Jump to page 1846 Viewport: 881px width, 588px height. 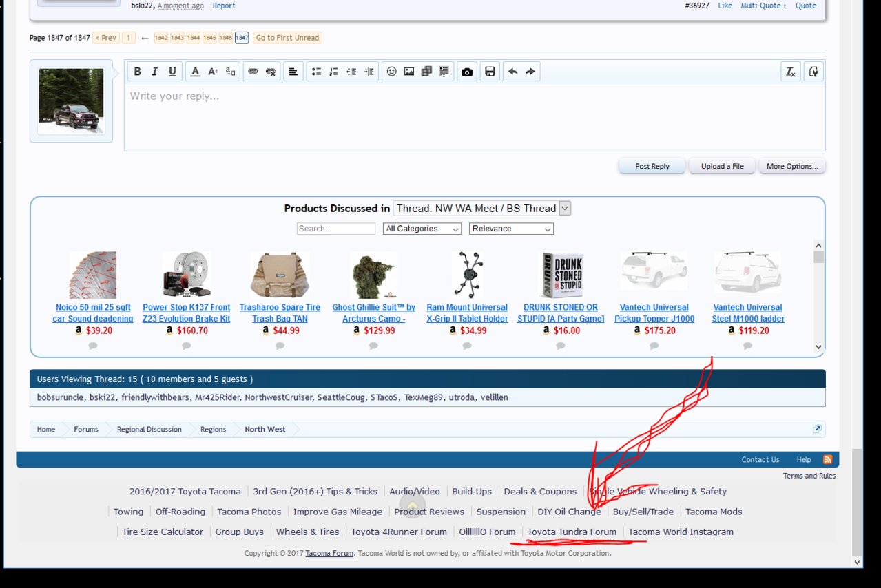(x=226, y=38)
